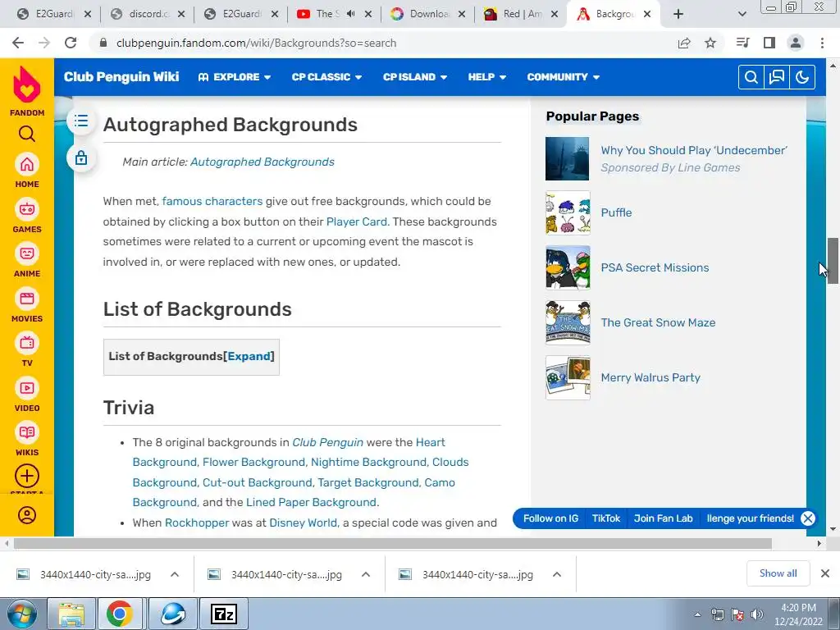This screenshot has width=840, height=630.
Task: Go back in browser history
Action: (x=18, y=43)
